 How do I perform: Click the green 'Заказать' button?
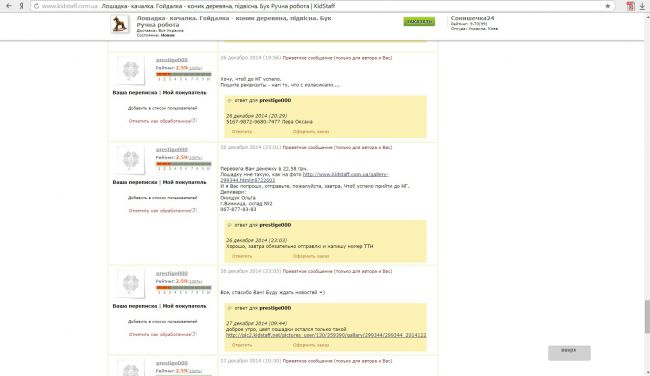[419, 21]
